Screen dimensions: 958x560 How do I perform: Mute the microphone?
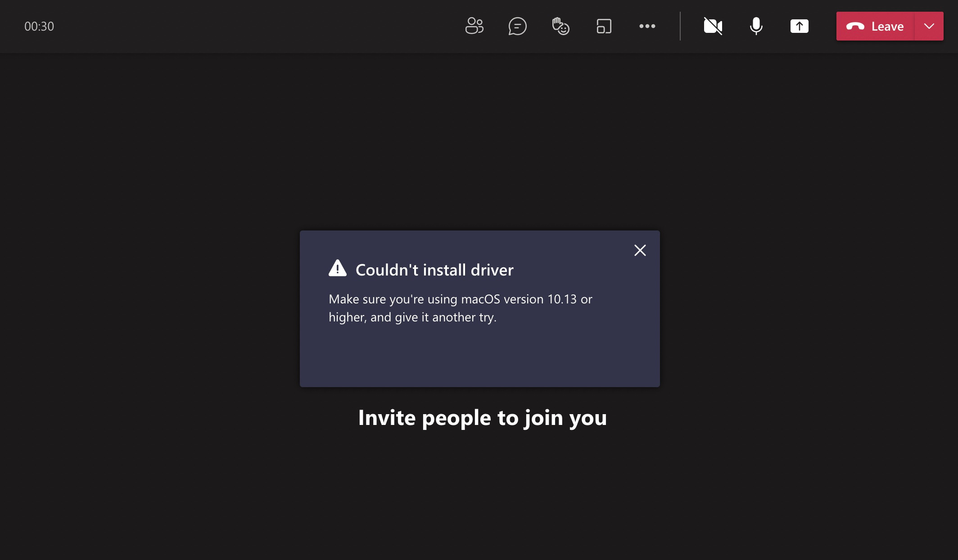pos(756,26)
